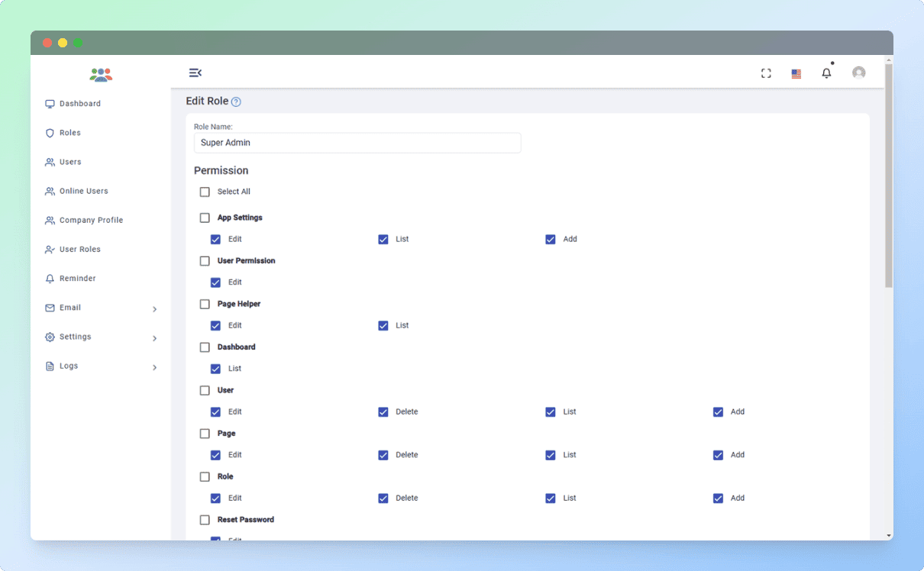Image resolution: width=924 pixels, height=571 pixels.
Task: Check the Page group checkbox
Action: [205, 434]
